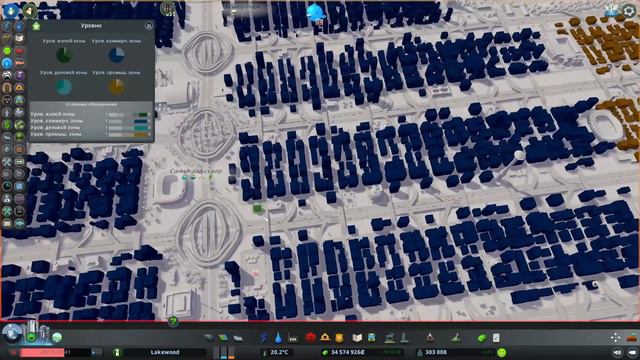Viewport: 640px width, 360px height.
Task: Open the Fire department helmet menu
Action: coord(325,338)
